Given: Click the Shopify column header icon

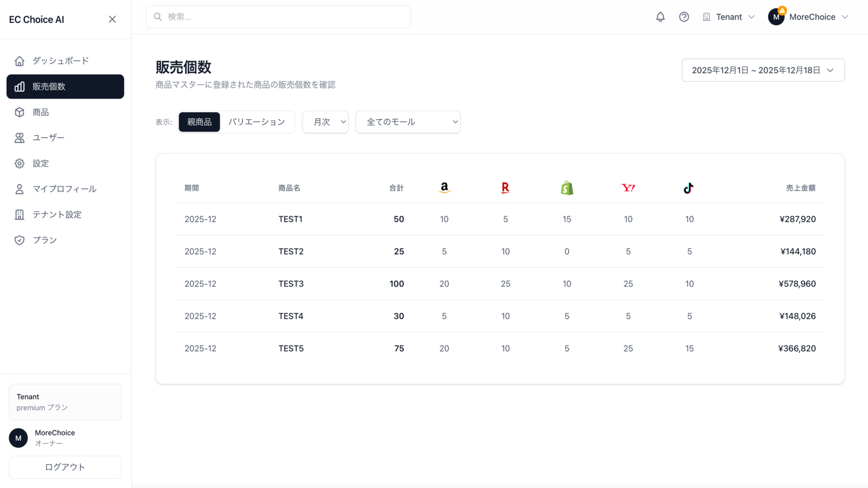Looking at the screenshot, I should pos(567,188).
